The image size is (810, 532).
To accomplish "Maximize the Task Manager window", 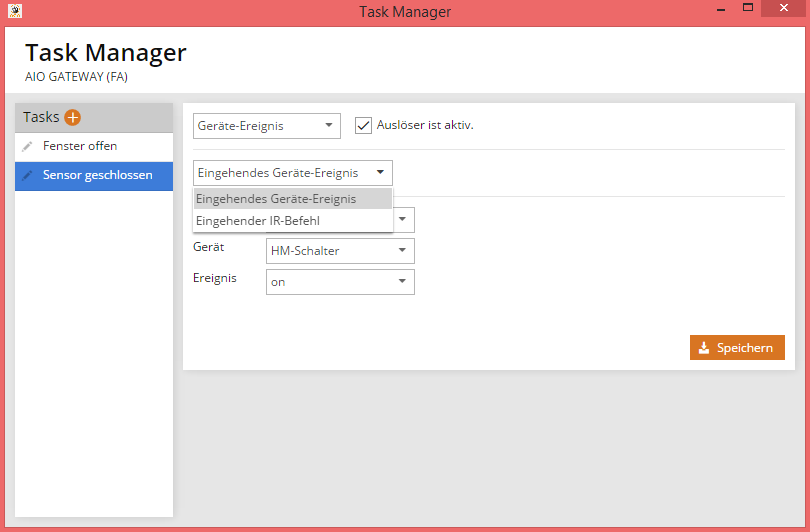I will click(x=748, y=10).
